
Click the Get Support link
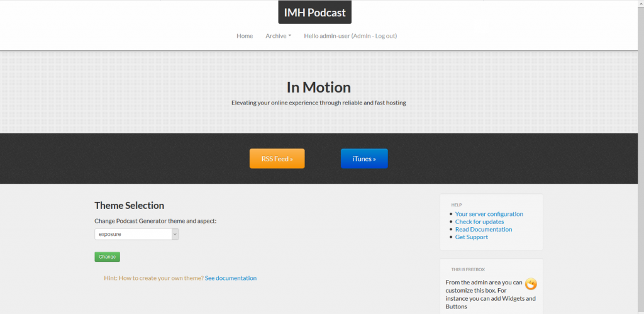tap(472, 237)
